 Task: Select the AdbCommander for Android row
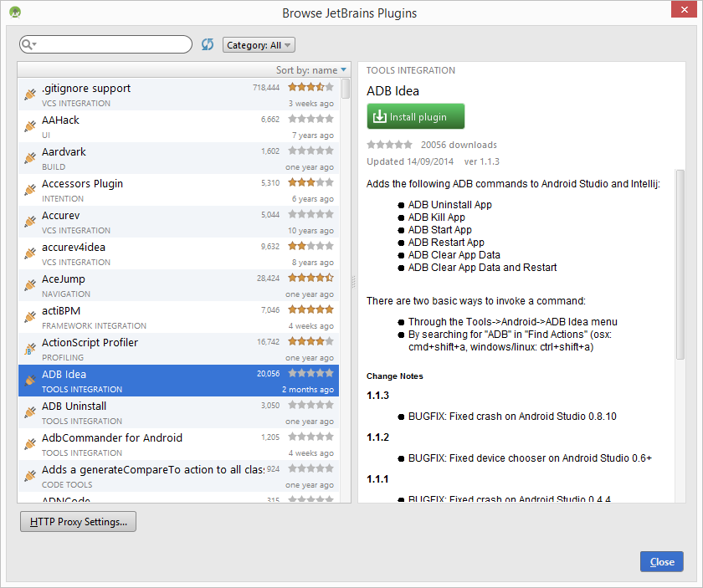178,444
